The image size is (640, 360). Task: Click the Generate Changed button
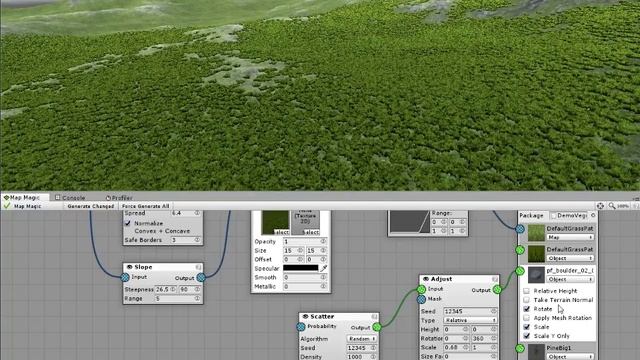point(91,206)
